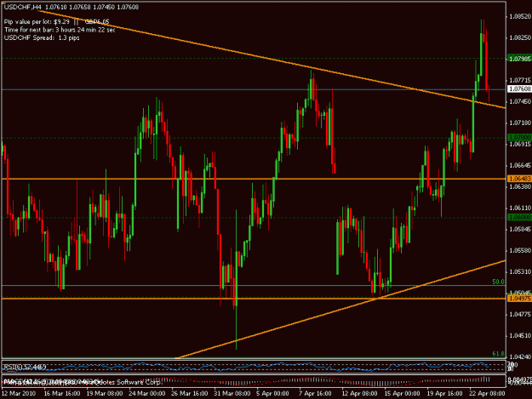Viewport: 532px width, 399px height.
Task: Click the 1.05845 price axis value
Action: click(x=520, y=230)
